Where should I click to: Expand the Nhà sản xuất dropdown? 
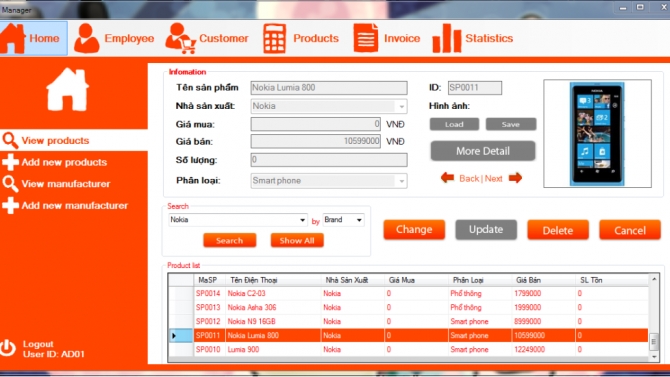[x=401, y=106]
